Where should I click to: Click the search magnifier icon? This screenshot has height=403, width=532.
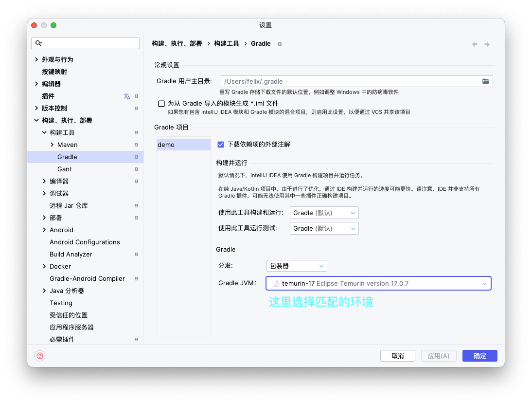click(x=39, y=43)
